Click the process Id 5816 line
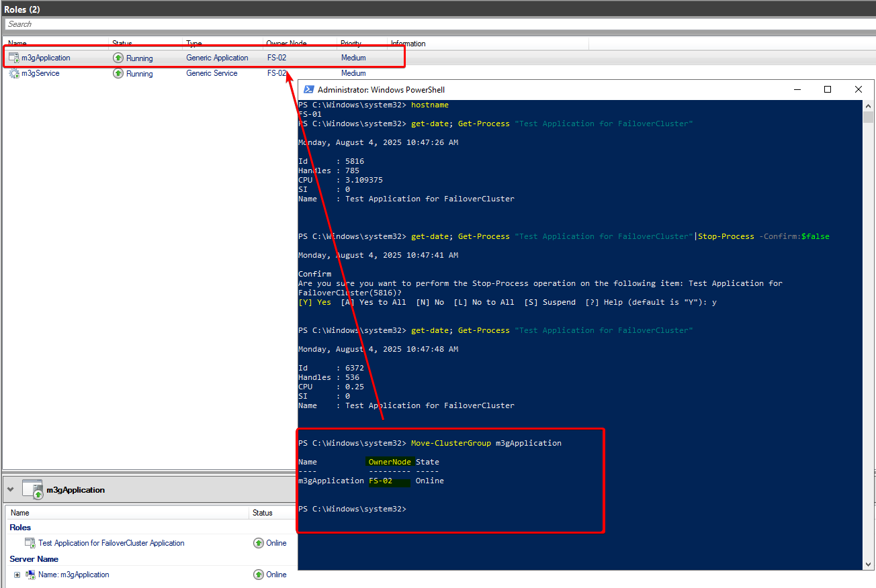Image resolution: width=876 pixels, height=588 pixels. pos(331,161)
